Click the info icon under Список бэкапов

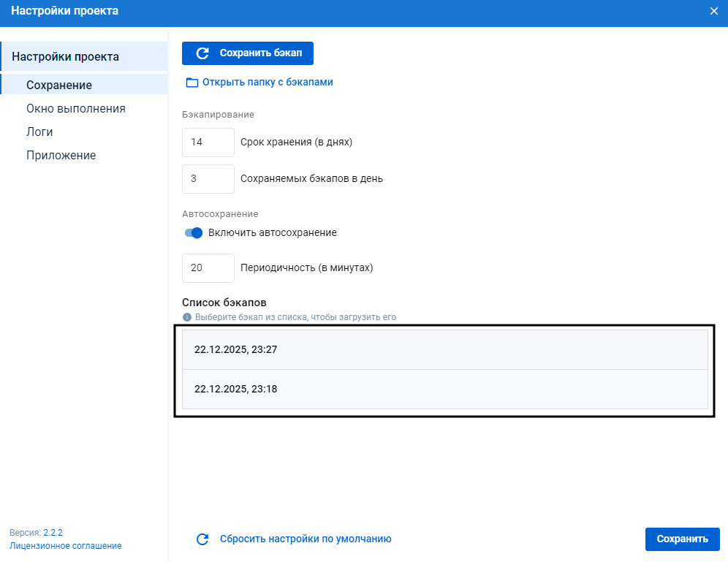187,317
